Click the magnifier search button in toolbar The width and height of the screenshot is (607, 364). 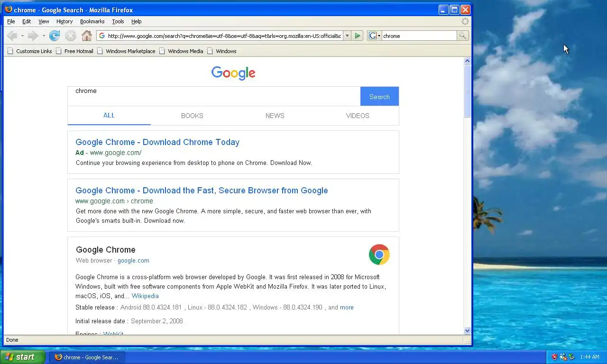point(462,36)
